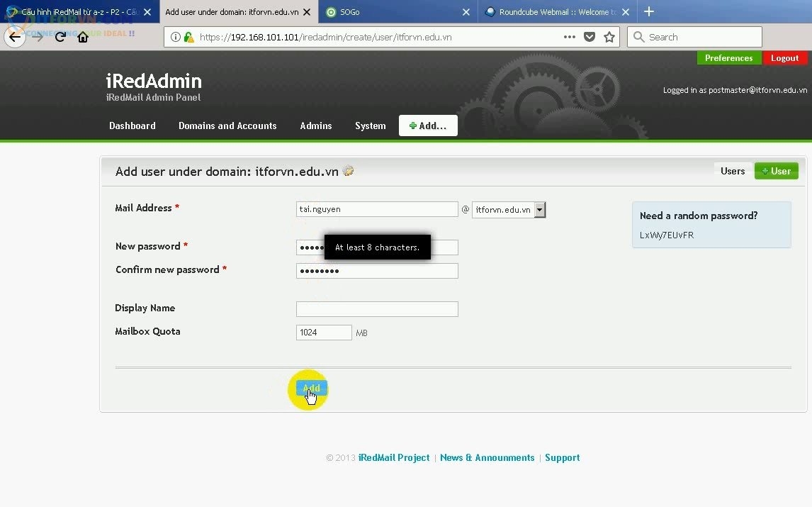Select the Users tab
The width and height of the screenshot is (812, 507).
(x=732, y=171)
